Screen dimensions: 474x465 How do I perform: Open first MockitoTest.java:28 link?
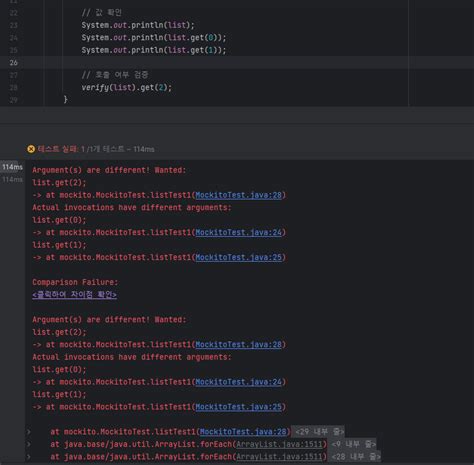coord(239,195)
